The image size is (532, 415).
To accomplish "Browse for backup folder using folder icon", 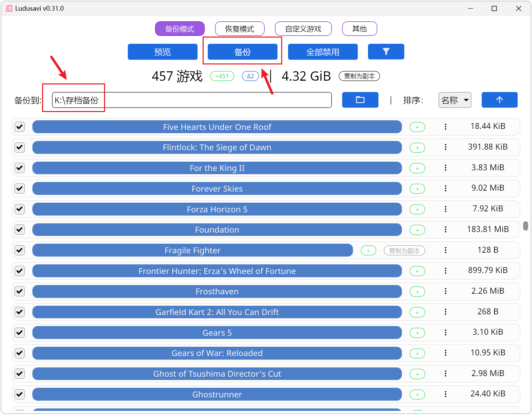I will 360,100.
